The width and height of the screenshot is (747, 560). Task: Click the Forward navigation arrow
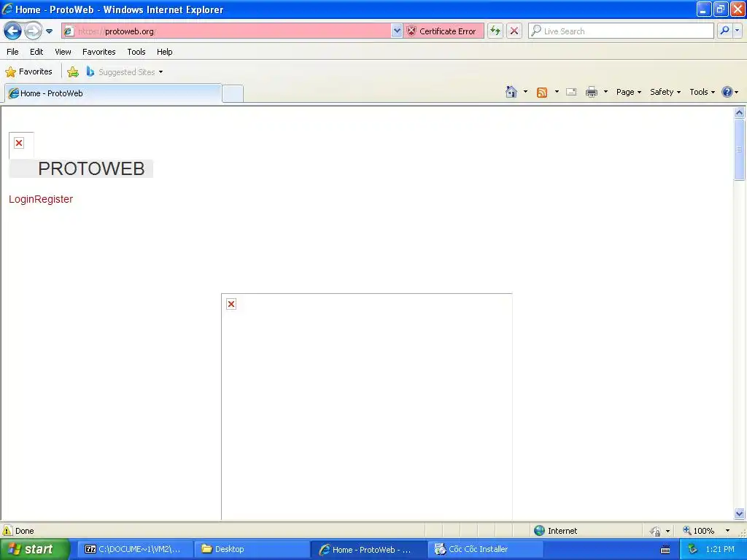(x=33, y=31)
